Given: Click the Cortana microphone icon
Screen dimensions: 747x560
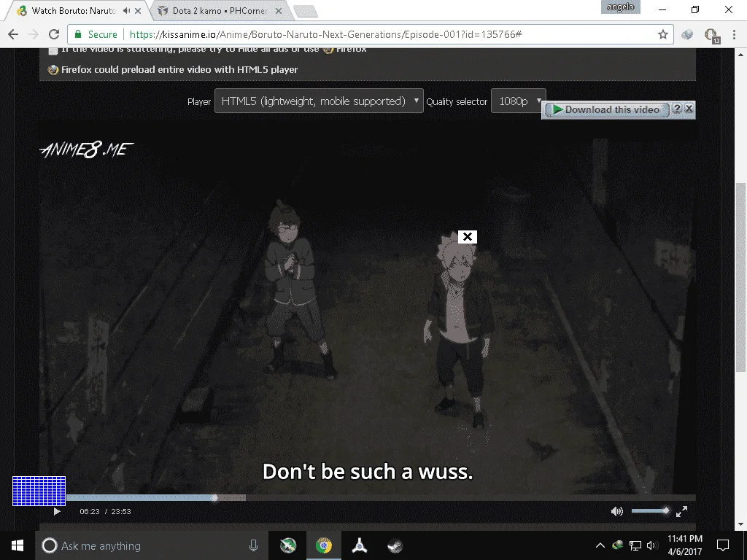Looking at the screenshot, I should [x=253, y=545].
